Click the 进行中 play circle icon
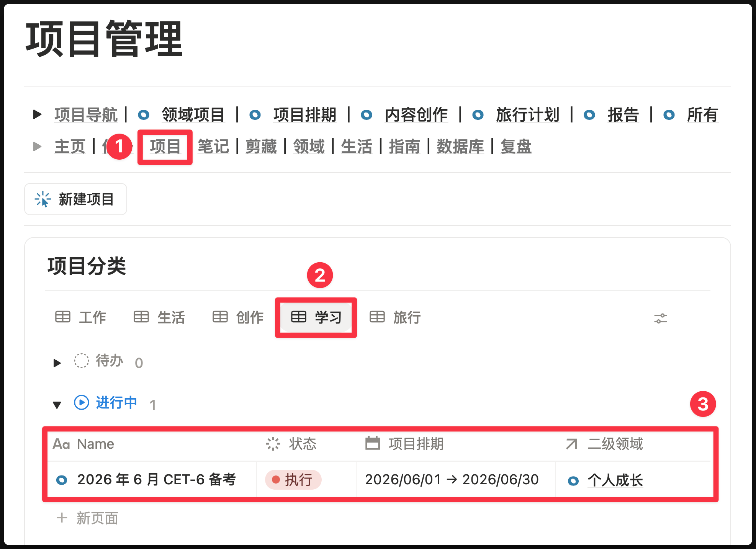Screen dimensions: 756x549 (82, 402)
